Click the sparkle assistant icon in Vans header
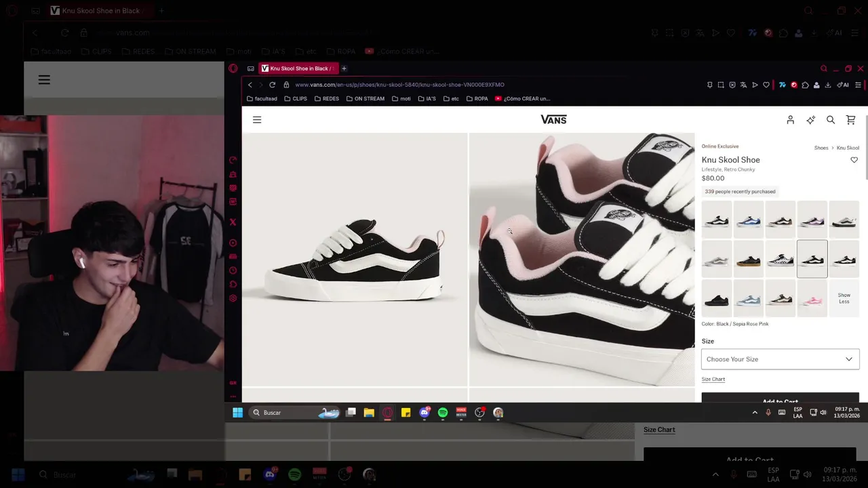The height and width of the screenshot is (488, 868). [810, 120]
